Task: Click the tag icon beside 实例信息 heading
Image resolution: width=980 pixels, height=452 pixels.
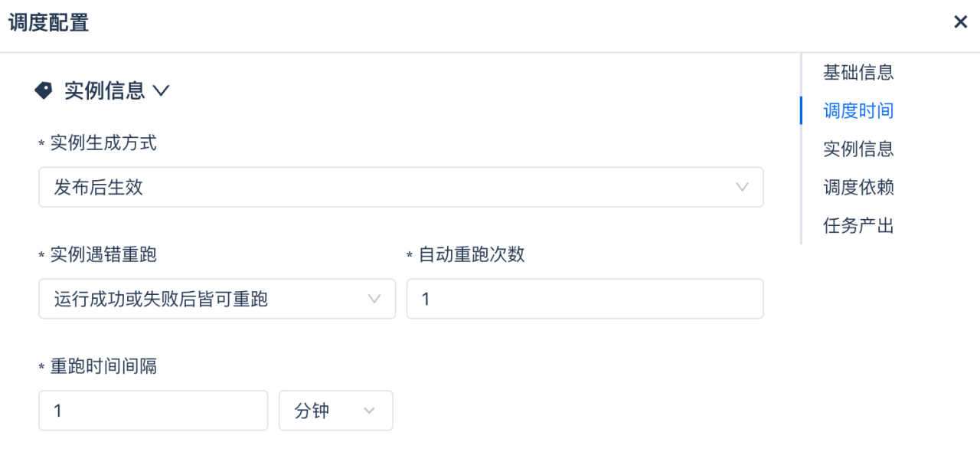Action: coord(44,91)
